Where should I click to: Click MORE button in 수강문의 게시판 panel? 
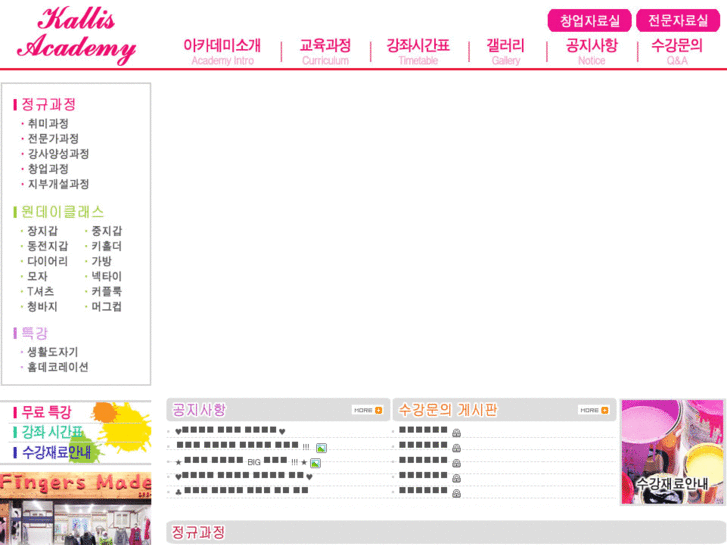coord(594,410)
